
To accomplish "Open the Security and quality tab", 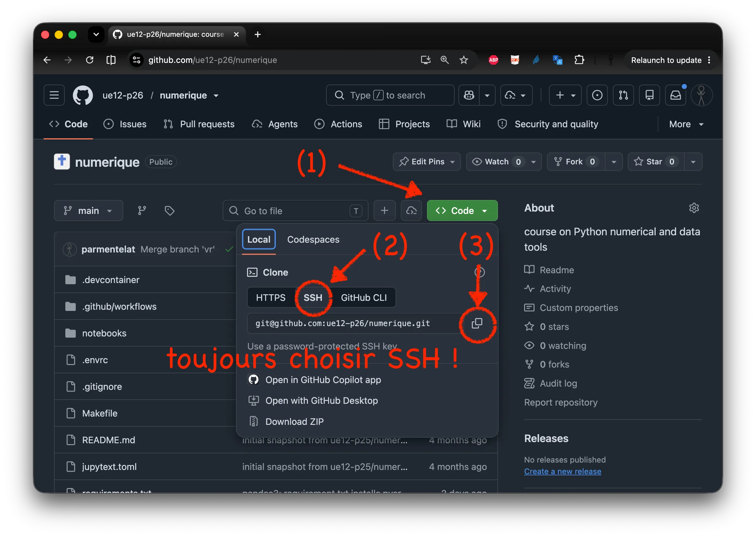I will point(548,124).
